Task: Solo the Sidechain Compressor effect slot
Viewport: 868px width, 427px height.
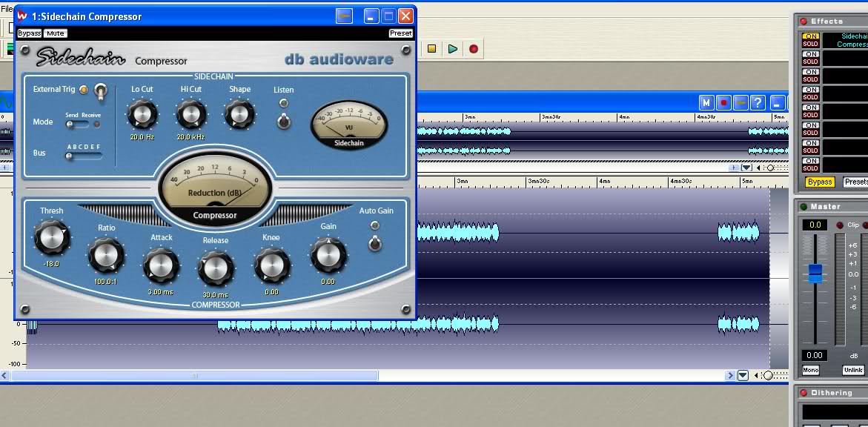Action: click(810, 44)
